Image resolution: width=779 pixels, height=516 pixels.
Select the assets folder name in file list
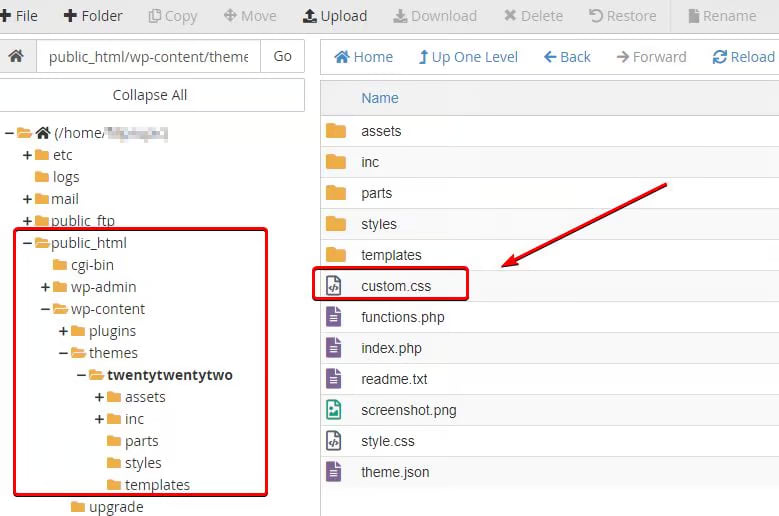381,131
